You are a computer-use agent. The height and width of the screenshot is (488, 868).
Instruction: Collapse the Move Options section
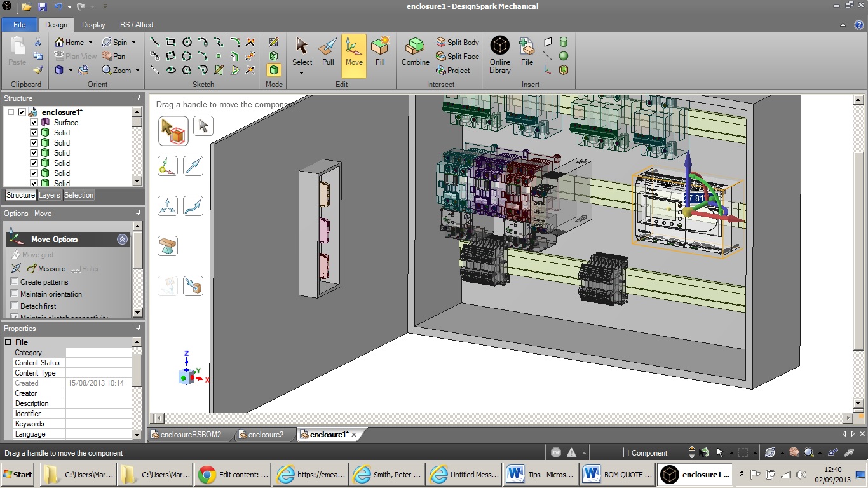point(122,240)
